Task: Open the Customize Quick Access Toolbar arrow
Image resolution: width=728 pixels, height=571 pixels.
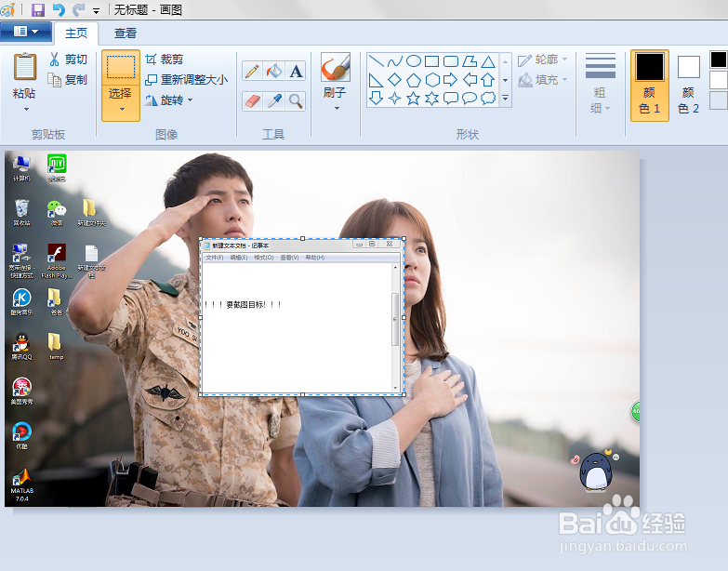Action: (96, 10)
